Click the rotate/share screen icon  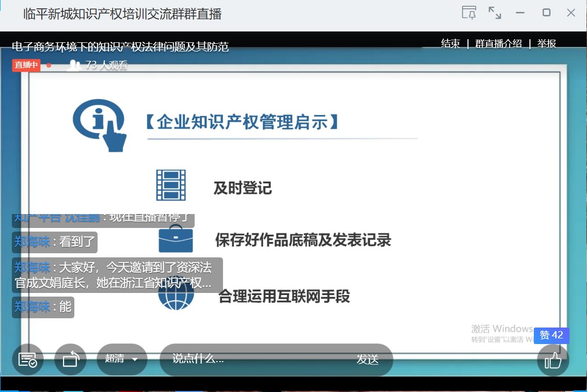tap(70, 359)
